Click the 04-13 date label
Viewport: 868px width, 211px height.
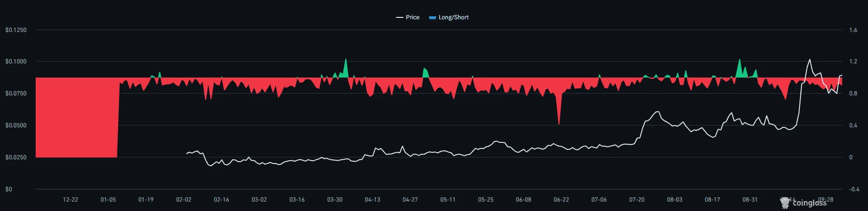pos(373,200)
